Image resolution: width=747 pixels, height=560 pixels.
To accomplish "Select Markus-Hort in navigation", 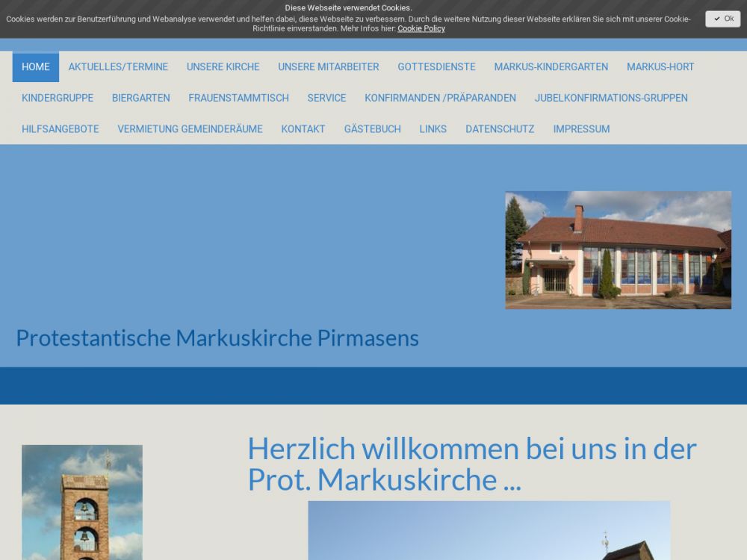I will pyautogui.click(x=660, y=67).
